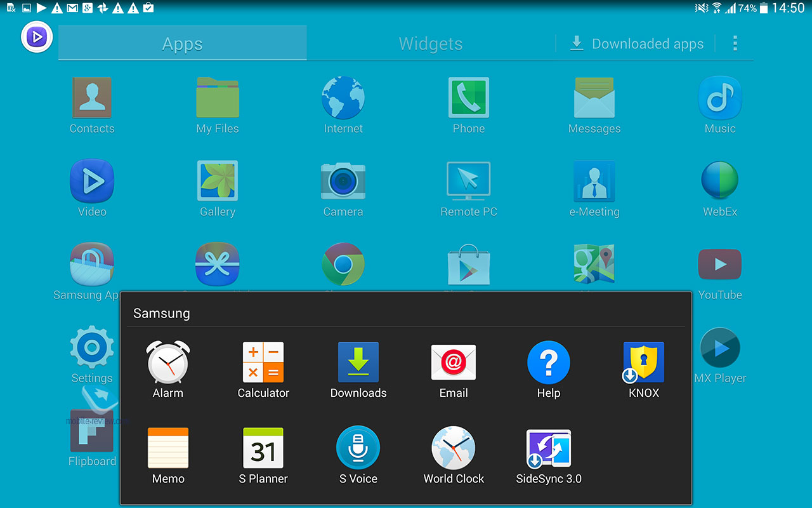Image resolution: width=812 pixels, height=508 pixels.
Task: Open the Play Store app
Action: tap(469, 265)
